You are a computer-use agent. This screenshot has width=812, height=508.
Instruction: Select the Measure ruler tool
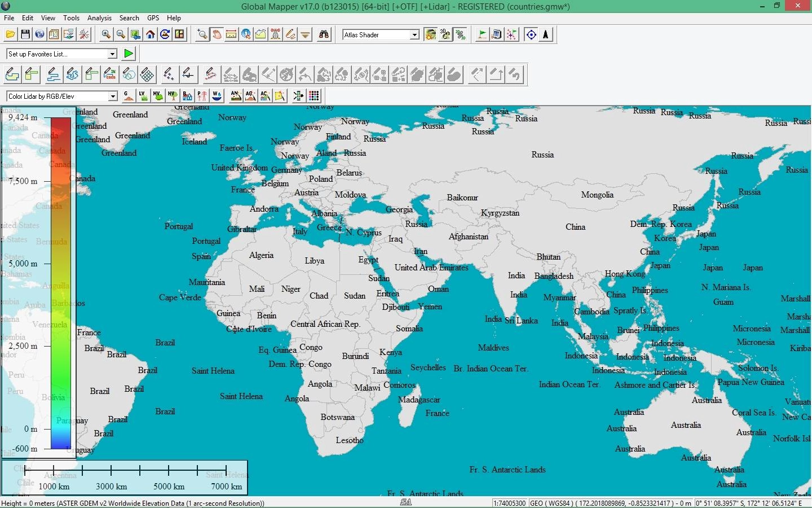(x=231, y=34)
